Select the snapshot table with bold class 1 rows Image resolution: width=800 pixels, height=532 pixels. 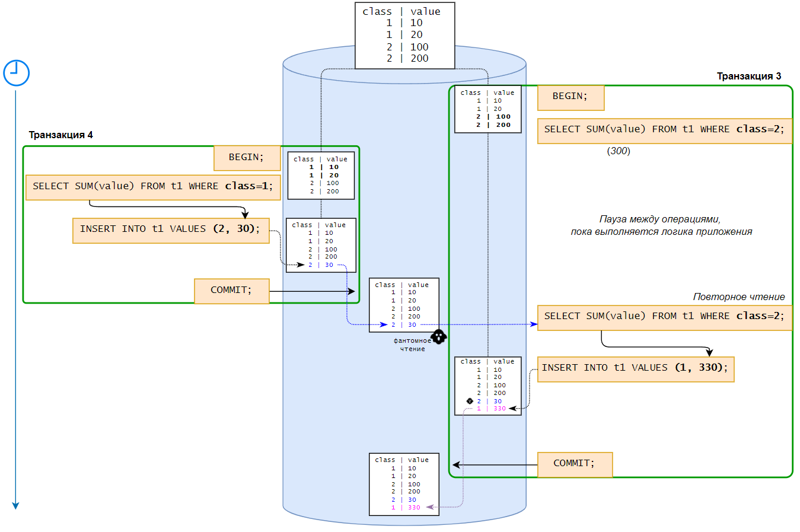coord(321,176)
